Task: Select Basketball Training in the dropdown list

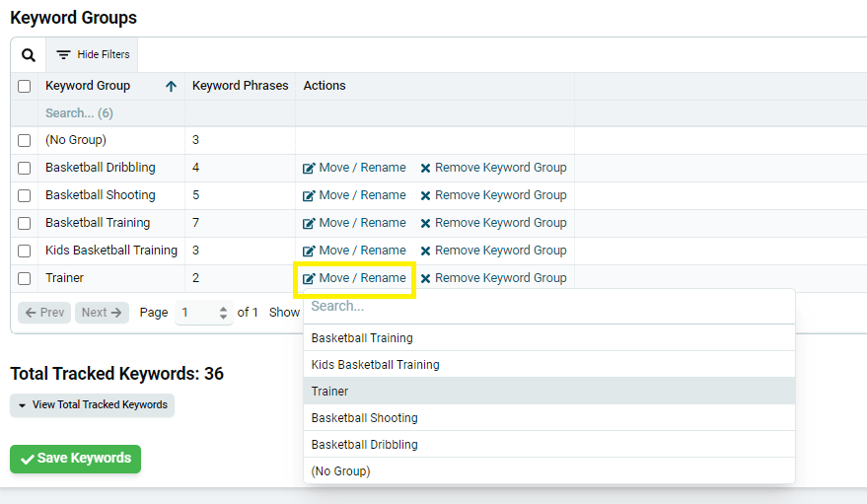Action: pos(549,337)
